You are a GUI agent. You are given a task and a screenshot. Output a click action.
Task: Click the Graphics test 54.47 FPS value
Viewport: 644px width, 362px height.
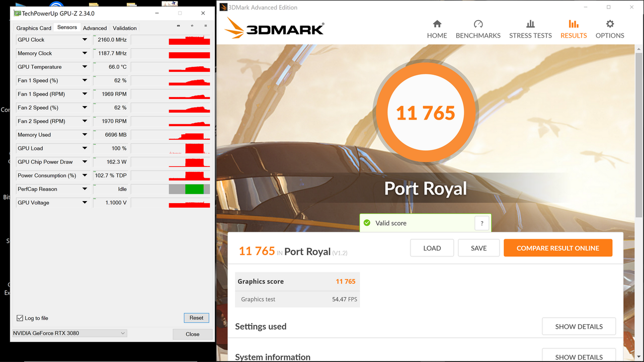point(345,299)
